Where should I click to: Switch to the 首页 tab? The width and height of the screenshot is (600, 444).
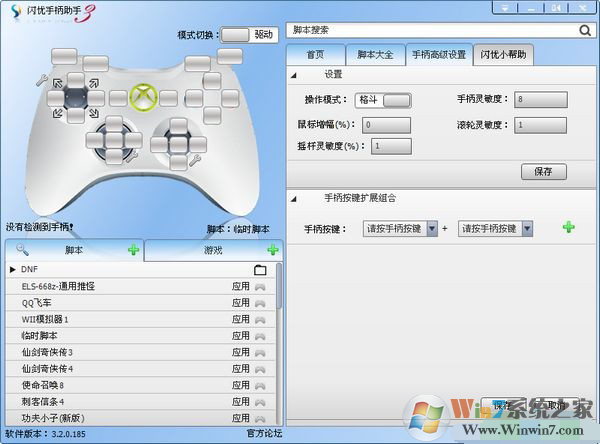coord(315,55)
